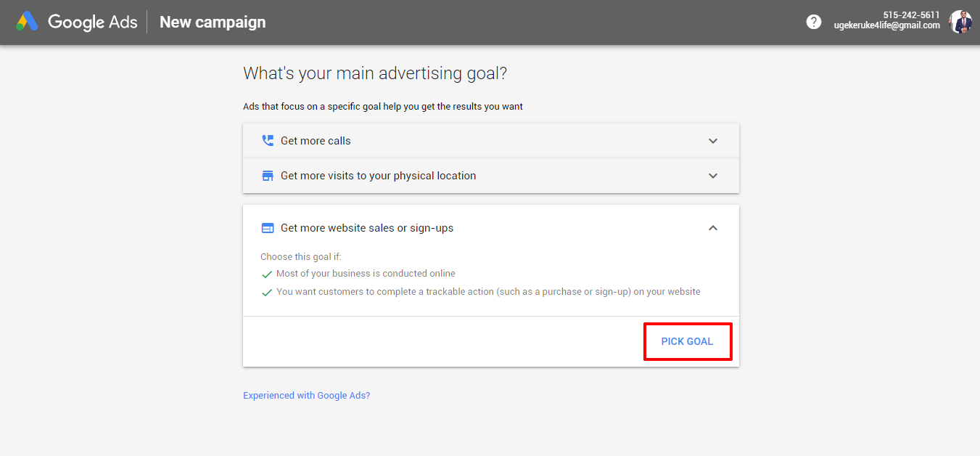The height and width of the screenshot is (456, 980).
Task: Select the Get more calls goal row
Action: [x=491, y=141]
